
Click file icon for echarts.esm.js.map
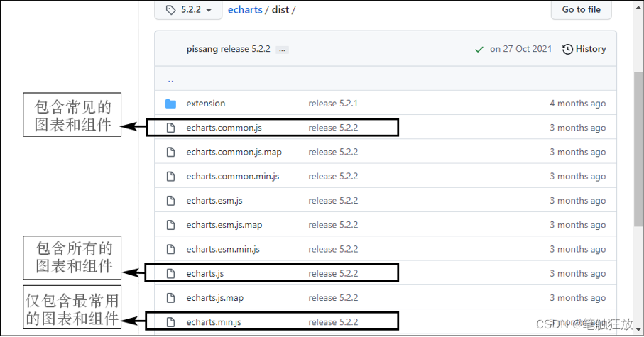[170, 224]
